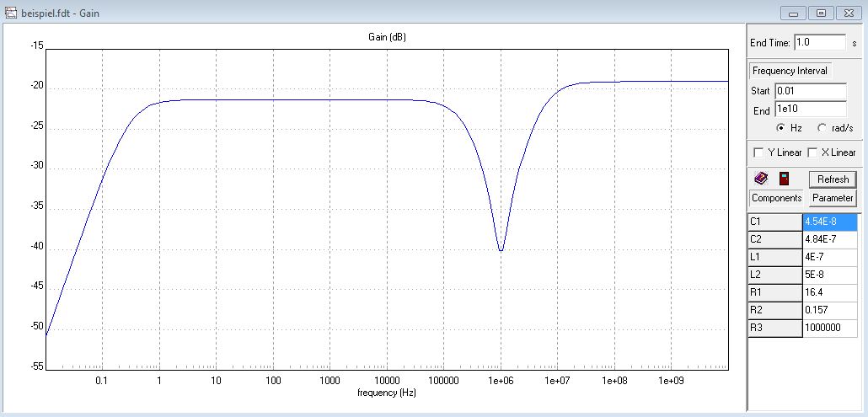
Task: Select the L2 value cell 5E-8
Action: click(830, 275)
